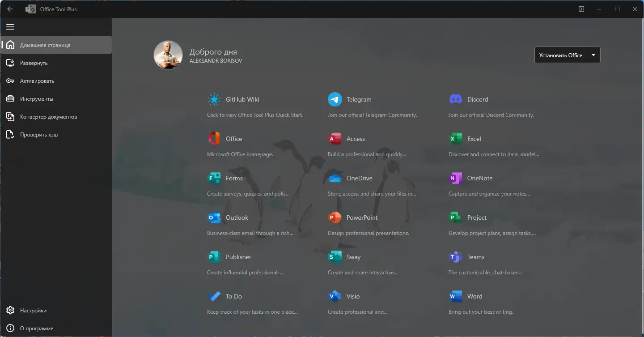Click the OneDrive cloud icon
Viewport: 644px width, 337px height.
[335, 178]
